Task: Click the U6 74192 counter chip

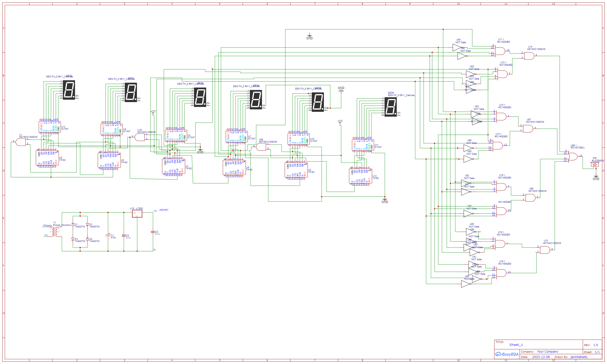Action: pos(47,158)
